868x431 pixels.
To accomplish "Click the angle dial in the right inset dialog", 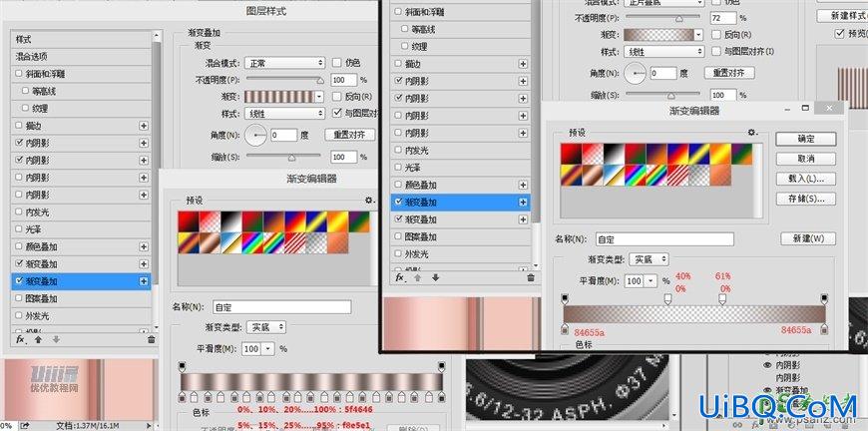I will tap(635, 73).
